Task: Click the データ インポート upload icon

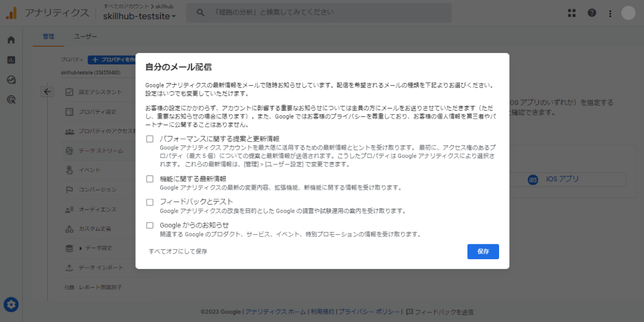Action: pyautogui.click(x=69, y=268)
